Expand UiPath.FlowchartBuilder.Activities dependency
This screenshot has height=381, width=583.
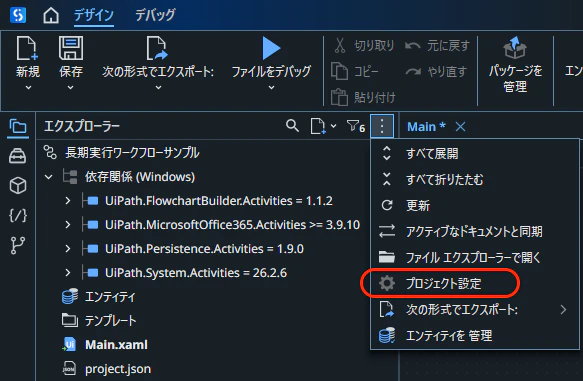tap(68, 201)
